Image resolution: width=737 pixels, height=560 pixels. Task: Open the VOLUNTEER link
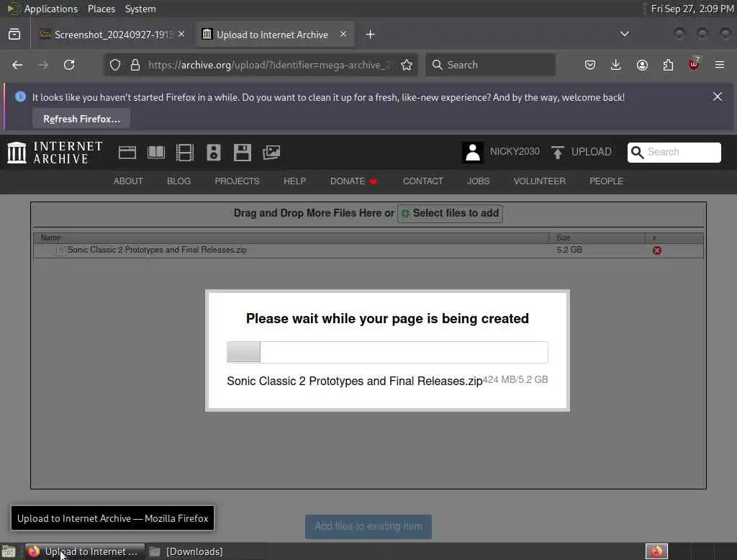(539, 181)
